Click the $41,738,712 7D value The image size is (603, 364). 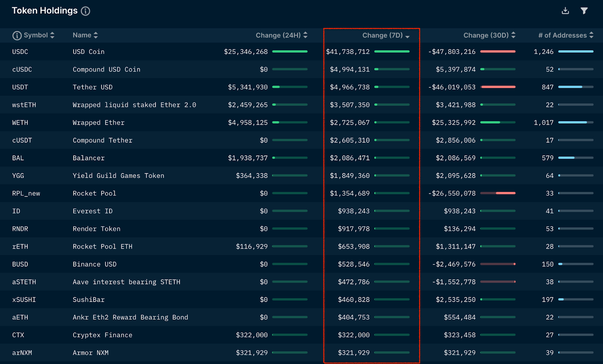click(x=348, y=52)
